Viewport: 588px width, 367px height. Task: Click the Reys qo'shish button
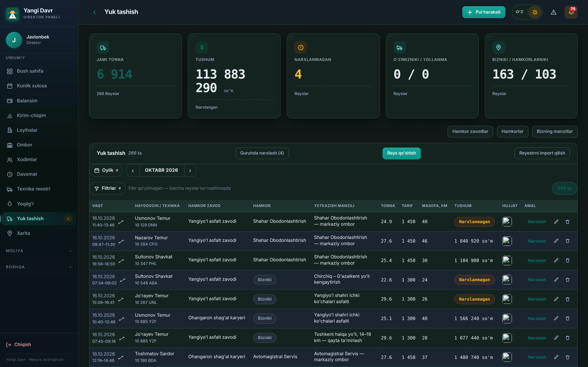(401, 153)
